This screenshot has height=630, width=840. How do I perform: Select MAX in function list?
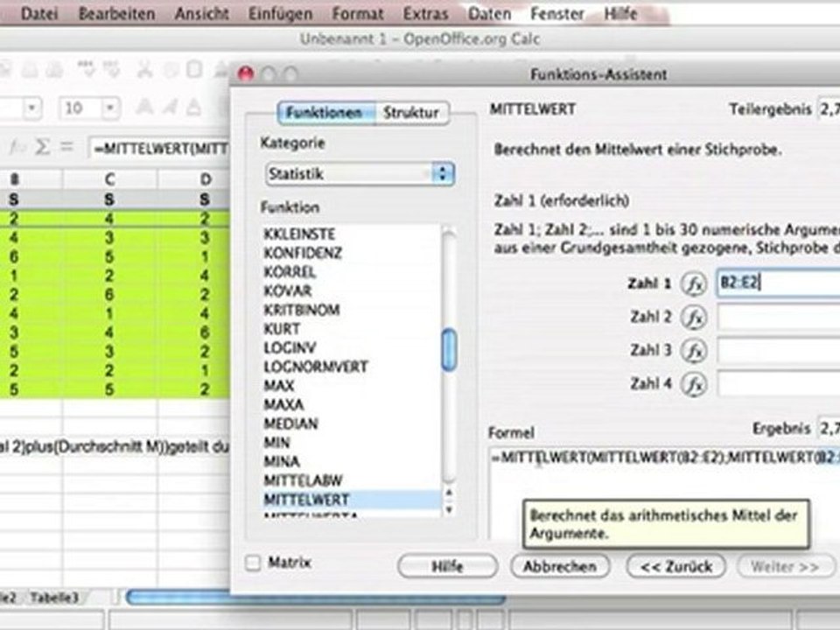(351, 386)
